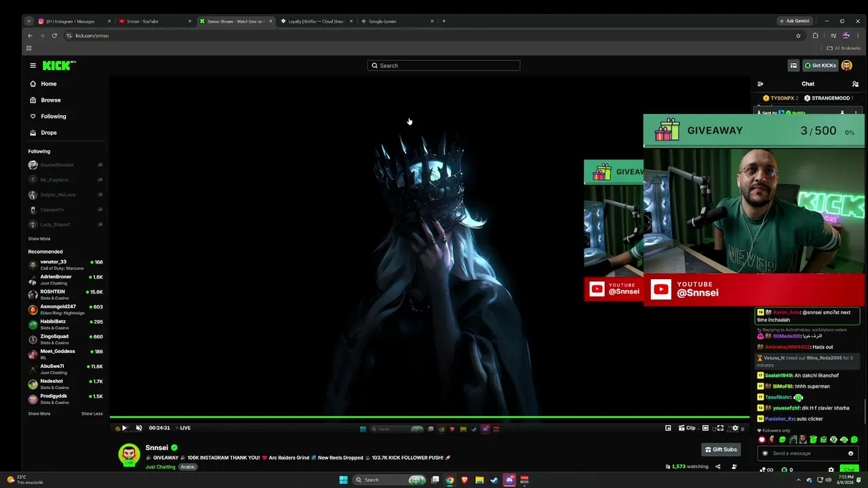Click the green Chat send button
Viewport: 868px width, 488px height.
849,470
